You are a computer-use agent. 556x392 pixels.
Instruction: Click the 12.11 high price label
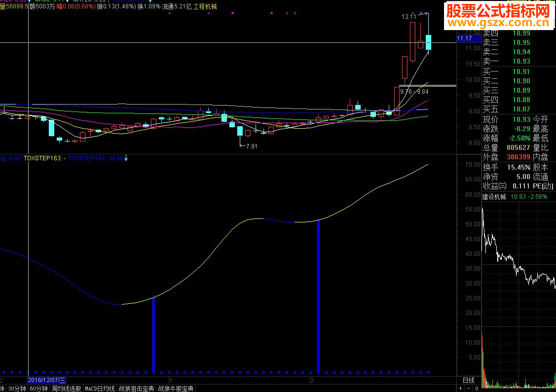pos(408,17)
